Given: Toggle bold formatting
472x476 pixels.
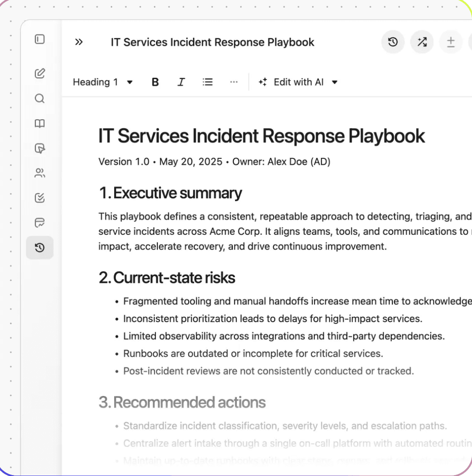Looking at the screenshot, I should point(155,82).
